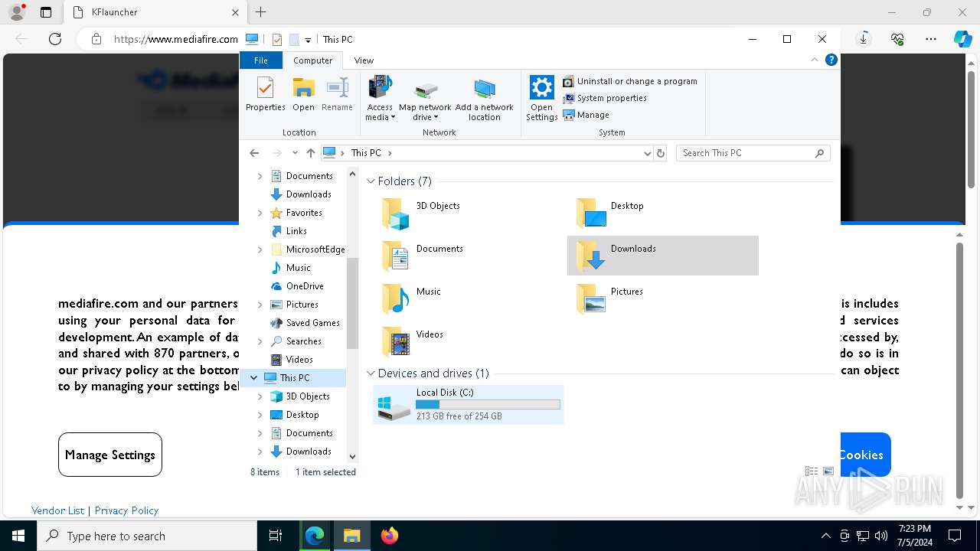Click navigation pane scrollbar thumb
Screen dimensions: 980x551
(x=352, y=303)
